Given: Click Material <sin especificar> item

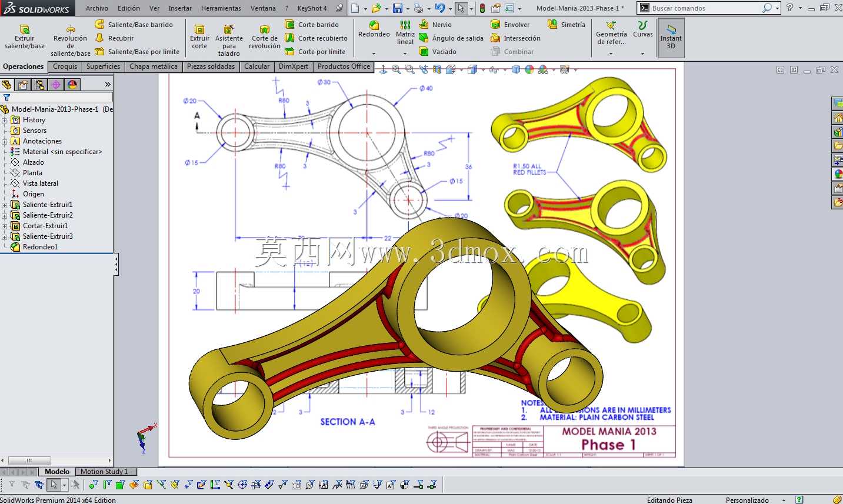Looking at the screenshot, I should click(x=56, y=152).
